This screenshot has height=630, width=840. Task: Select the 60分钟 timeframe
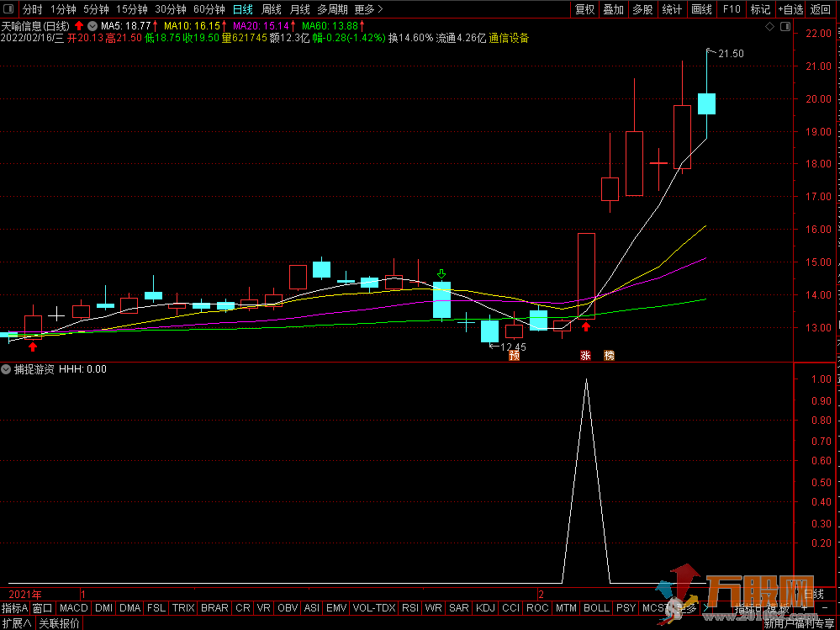pos(209,9)
